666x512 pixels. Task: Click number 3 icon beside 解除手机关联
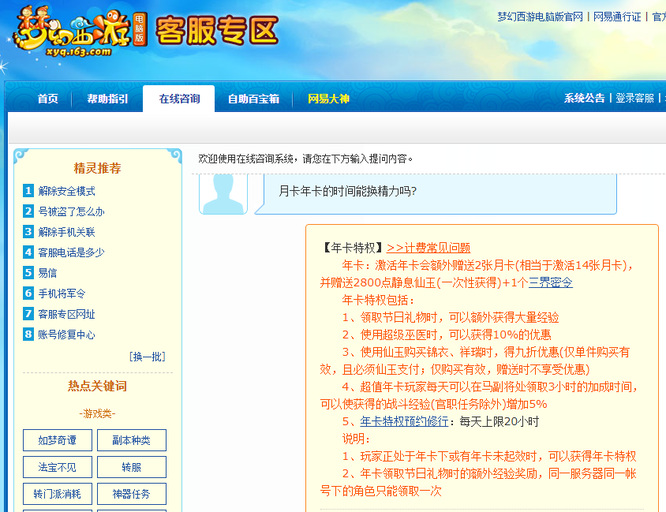click(28, 232)
